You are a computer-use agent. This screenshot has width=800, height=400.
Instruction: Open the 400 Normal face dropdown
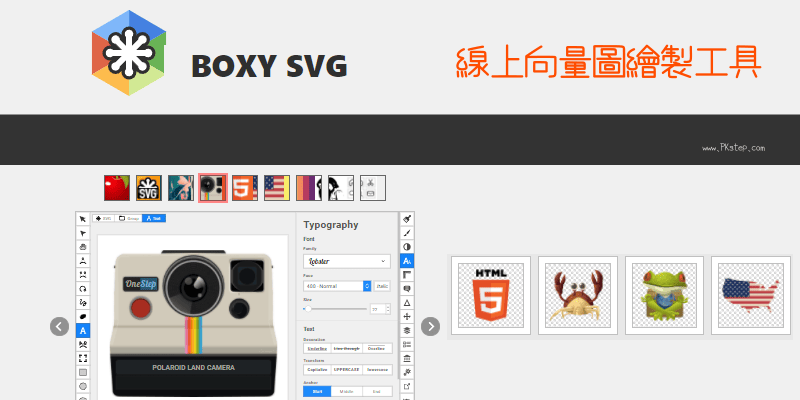coord(337,286)
